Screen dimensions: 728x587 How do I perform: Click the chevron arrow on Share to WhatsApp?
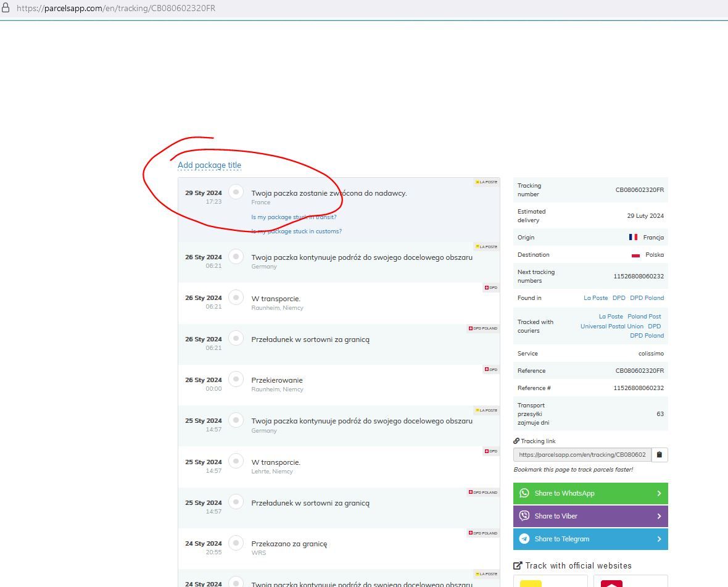tap(659, 493)
